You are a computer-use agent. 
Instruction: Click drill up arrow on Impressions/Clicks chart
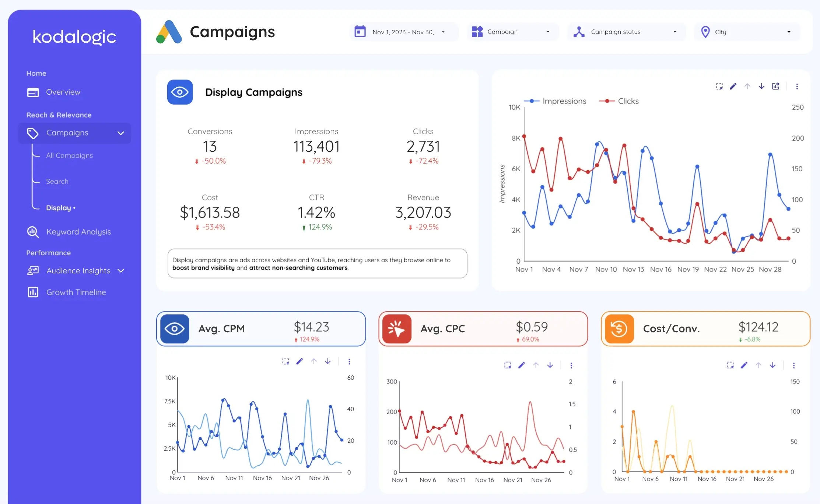click(x=747, y=86)
